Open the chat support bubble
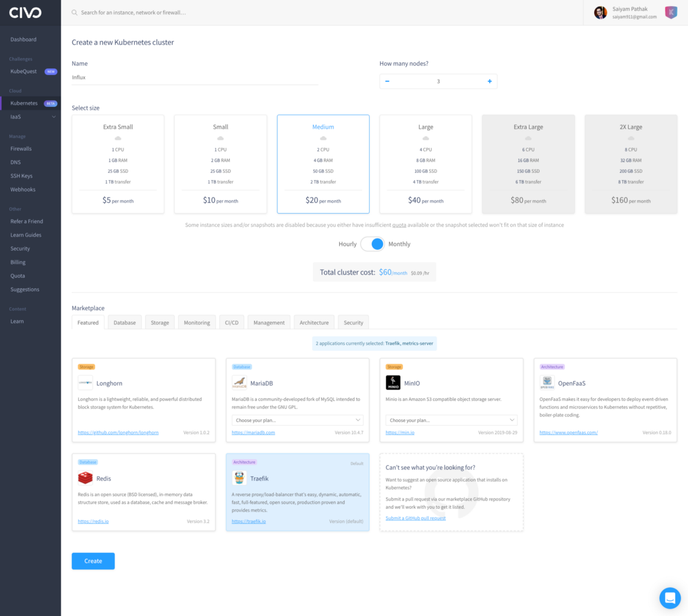This screenshot has height=616, width=688. tap(670, 598)
